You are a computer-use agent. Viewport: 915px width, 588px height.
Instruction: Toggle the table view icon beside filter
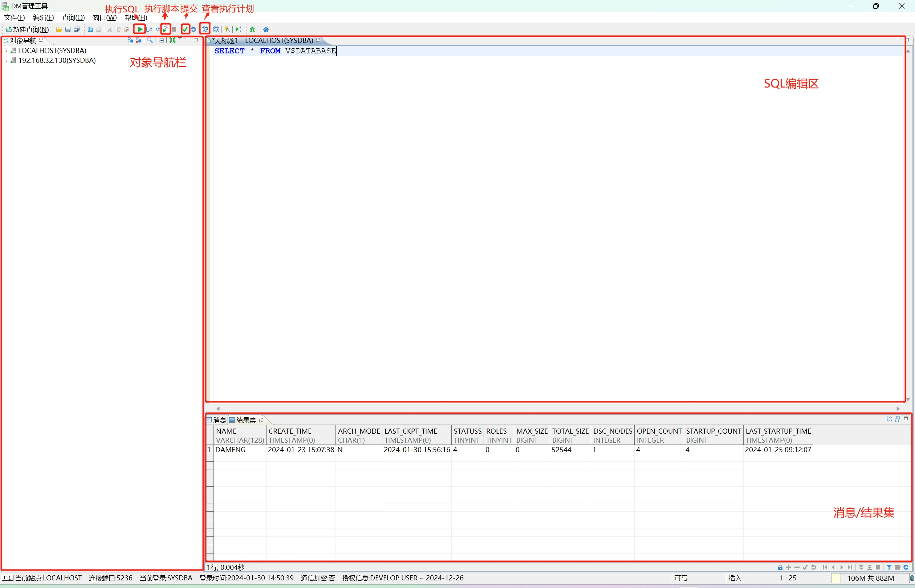point(898,567)
